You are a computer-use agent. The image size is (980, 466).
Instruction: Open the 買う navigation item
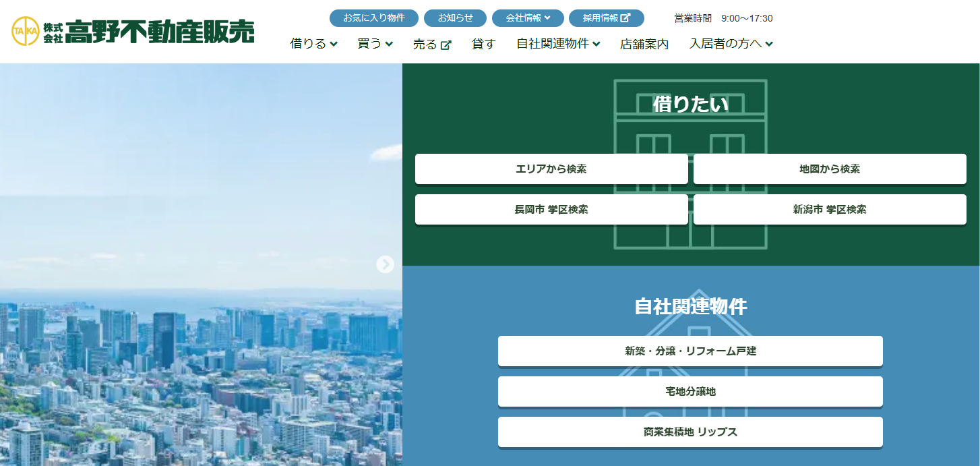click(x=375, y=44)
